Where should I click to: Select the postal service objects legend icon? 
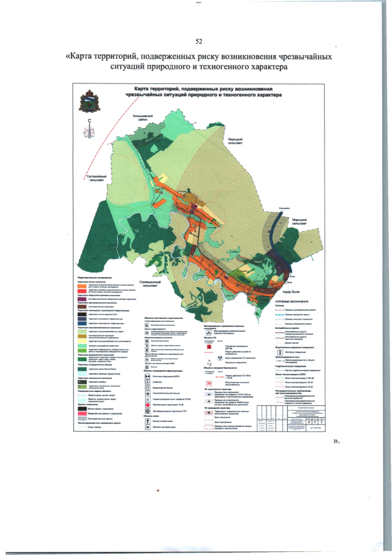pos(147,428)
